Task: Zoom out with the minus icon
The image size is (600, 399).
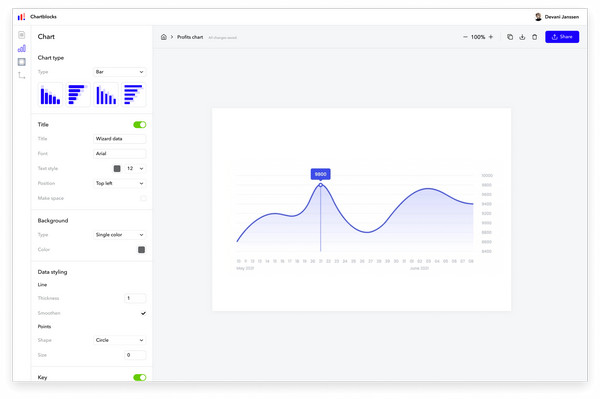Action: click(465, 37)
